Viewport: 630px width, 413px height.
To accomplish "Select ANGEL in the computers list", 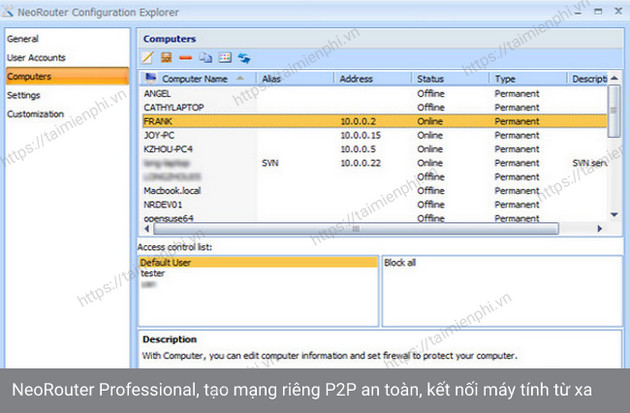I will tap(160, 93).
